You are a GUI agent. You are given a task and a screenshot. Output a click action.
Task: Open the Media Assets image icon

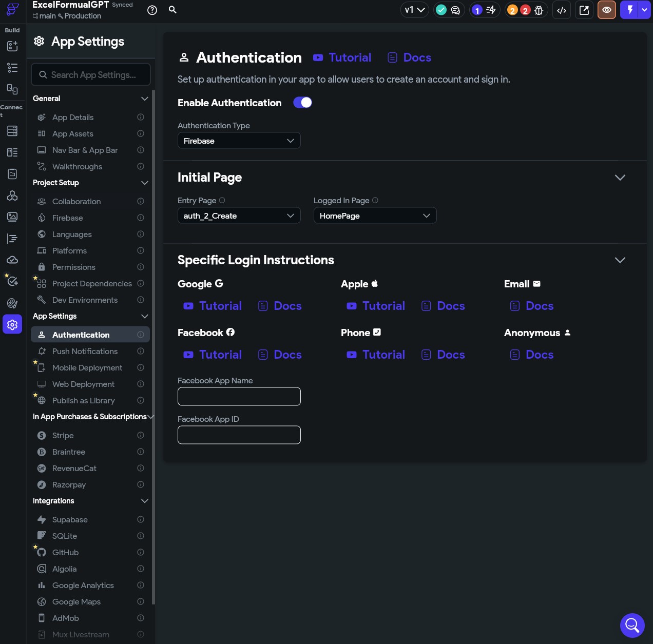point(12,217)
